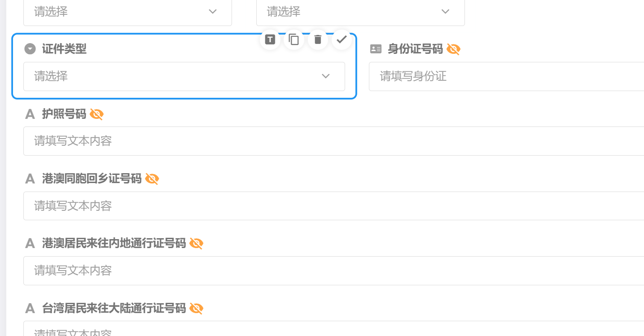The image size is (644, 336).
Task: Toggle visibility of 身份证号码 field
Action: click(453, 49)
